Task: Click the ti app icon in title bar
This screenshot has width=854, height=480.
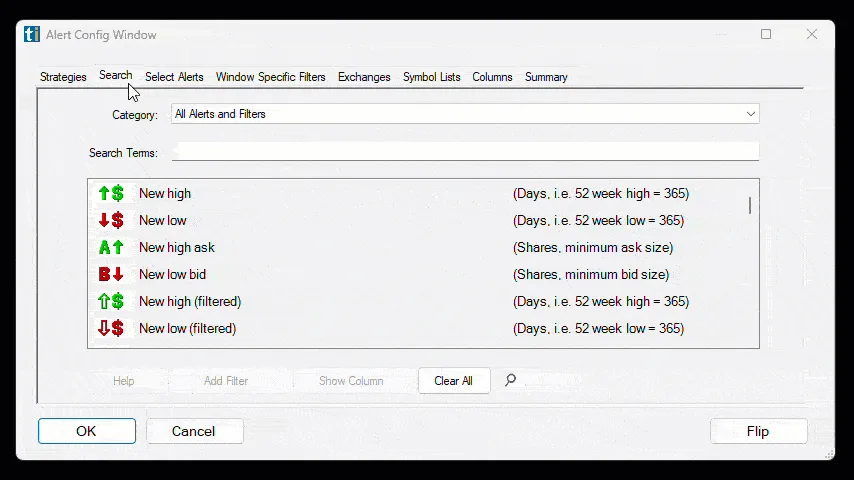Action: (32, 34)
